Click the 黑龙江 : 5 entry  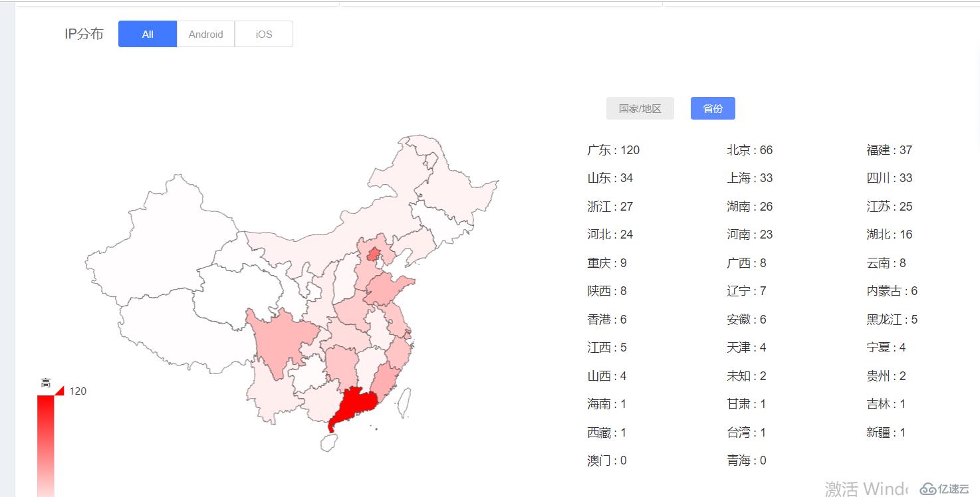(892, 320)
